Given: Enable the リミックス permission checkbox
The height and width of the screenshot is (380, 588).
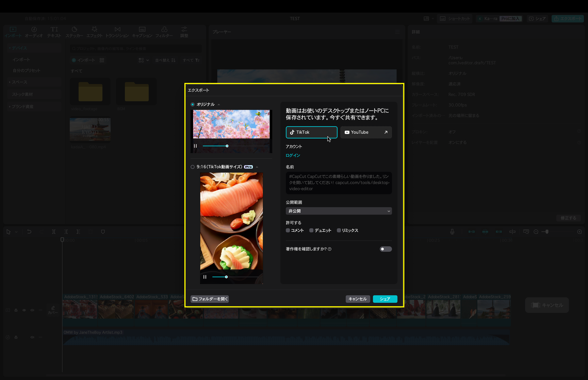Looking at the screenshot, I should pos(339,230).
